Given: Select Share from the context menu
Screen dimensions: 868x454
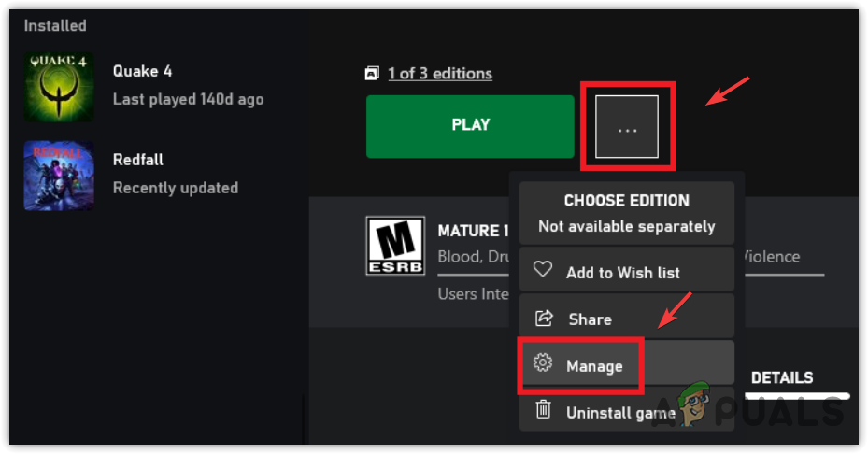Looking at the screenshot, I should pos(590,319).
